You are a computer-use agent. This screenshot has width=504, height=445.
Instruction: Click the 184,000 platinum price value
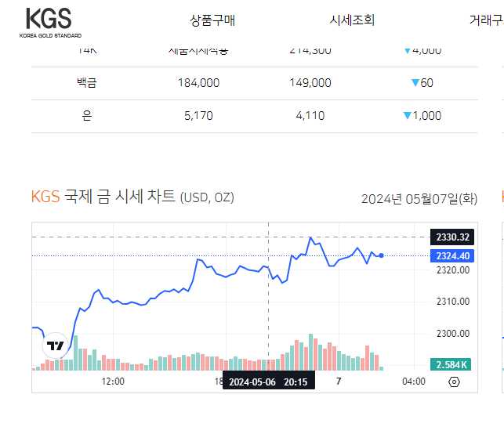198,83
